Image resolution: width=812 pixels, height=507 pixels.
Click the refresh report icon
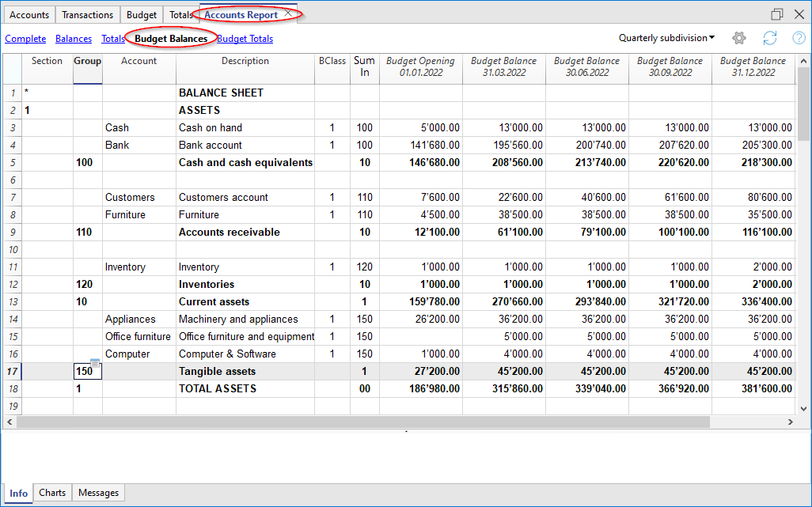point(769,38)
